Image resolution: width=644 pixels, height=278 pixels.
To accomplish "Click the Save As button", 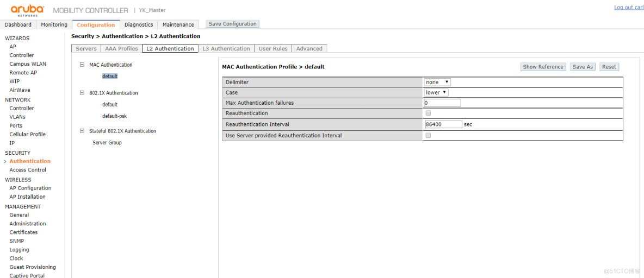I will pos(583,67).
